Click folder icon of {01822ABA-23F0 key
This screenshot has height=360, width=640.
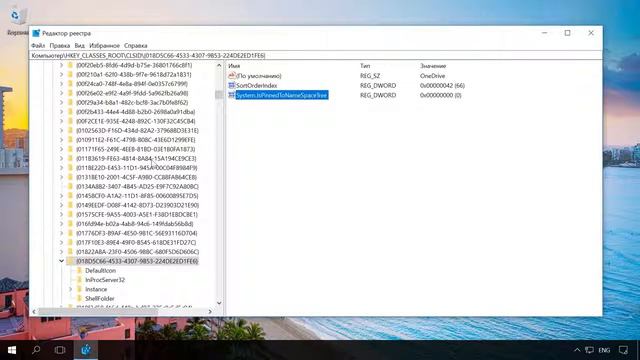coord(70,252)
